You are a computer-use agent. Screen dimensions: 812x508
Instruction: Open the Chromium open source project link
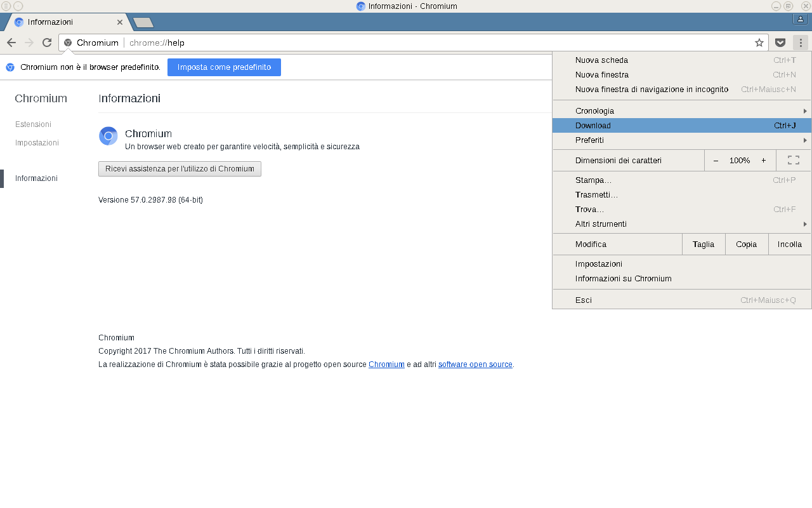click(386, 364)
